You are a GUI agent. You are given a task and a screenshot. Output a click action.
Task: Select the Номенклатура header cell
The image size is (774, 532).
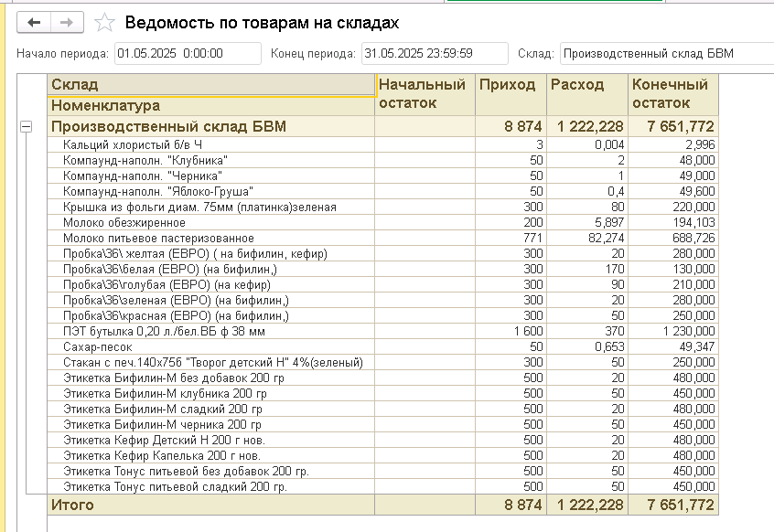pyautogui.click(x=211, y=105)
